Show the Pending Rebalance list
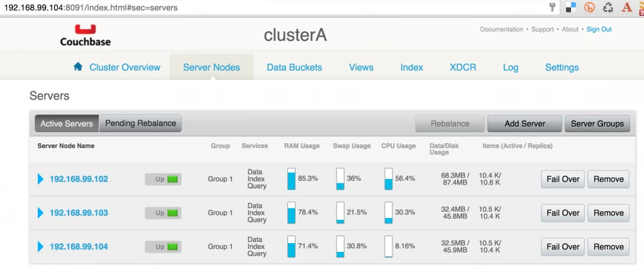Viewport: 644px width, 274px height. [140, 123]
